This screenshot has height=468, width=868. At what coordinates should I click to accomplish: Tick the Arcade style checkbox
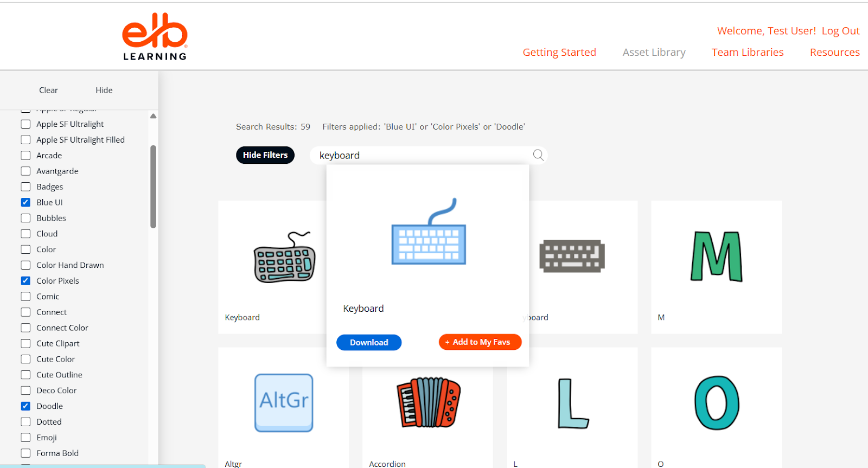point(25,156)
